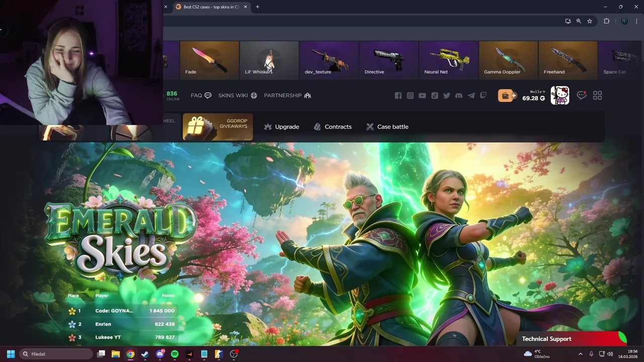Image resolution: width=644 pixels, height=362 pixels.
Task: Open the Twitter social link icon
Action: click(447, 96)
